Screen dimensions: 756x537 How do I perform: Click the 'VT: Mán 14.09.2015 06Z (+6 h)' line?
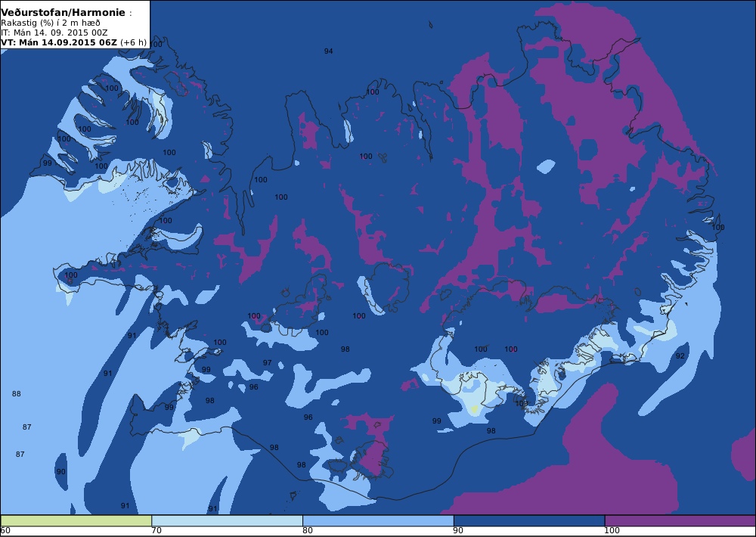(73, 42)
